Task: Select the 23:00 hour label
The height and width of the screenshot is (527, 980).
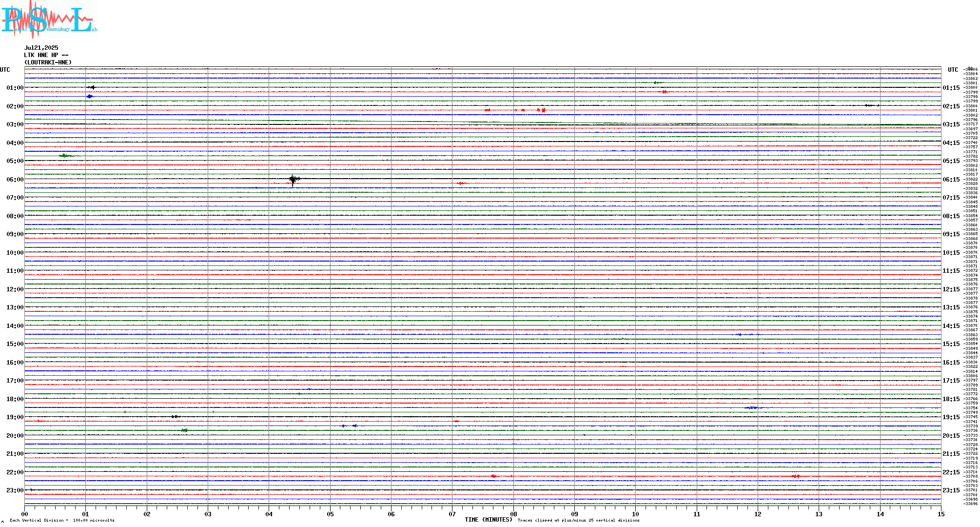Action: [x=15, y=490]
